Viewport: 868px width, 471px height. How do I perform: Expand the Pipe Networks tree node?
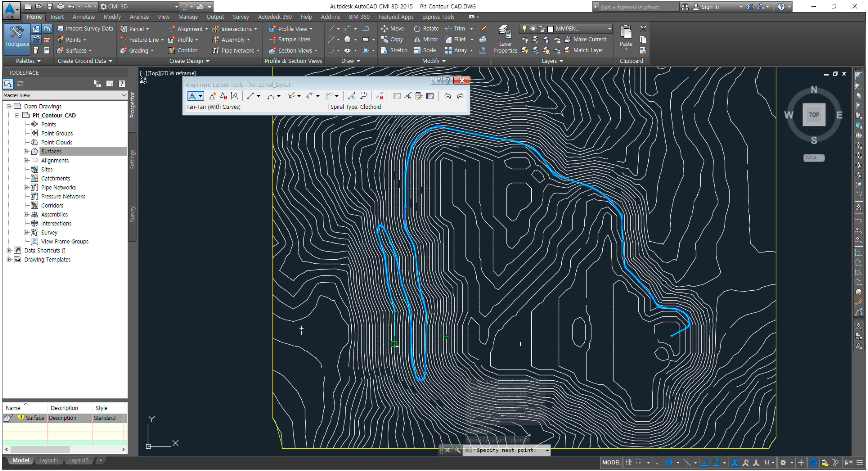pos(26,188)
